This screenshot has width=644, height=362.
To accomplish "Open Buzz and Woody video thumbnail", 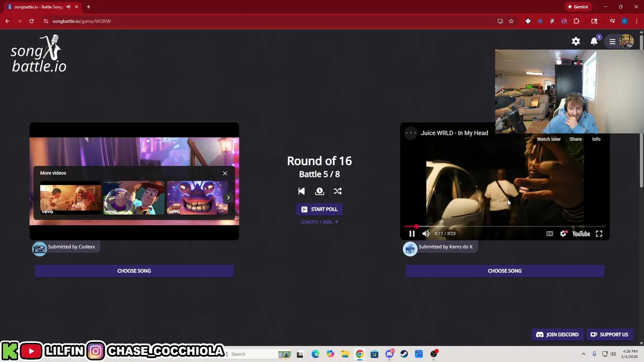I will tap(134, 198).
